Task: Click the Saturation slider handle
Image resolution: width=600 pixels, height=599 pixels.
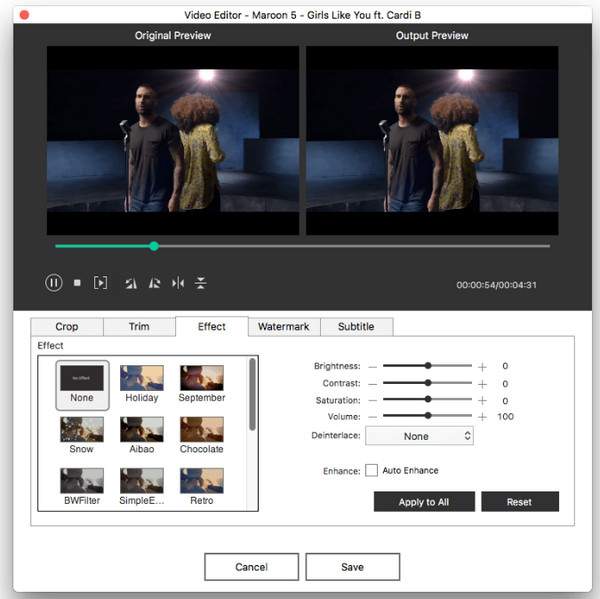Action: pos(428,399)
